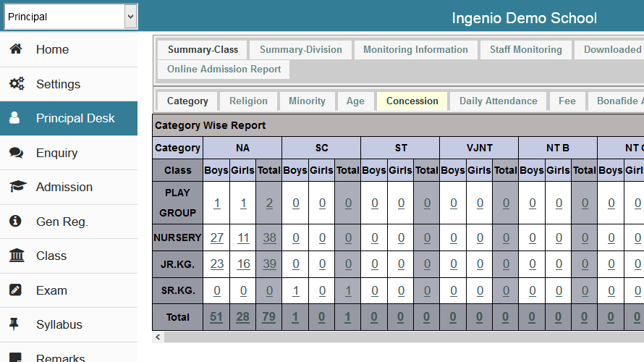
Task: Click the Class building icon
Action: coord(17,255)
